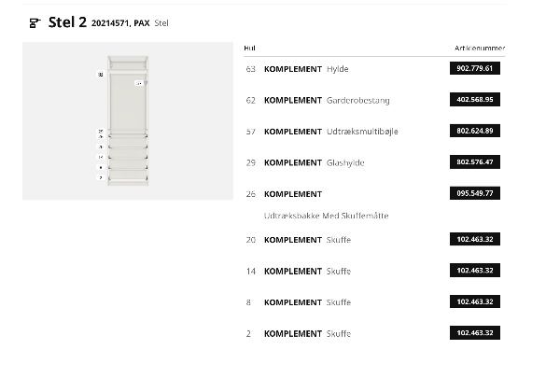Click the KOMPLEMENT Garderobestang item

point(327,100)
